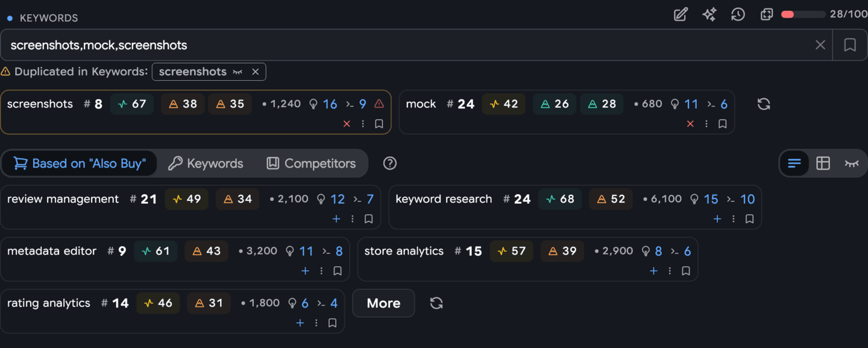Add store analytics keyword with plus
The height and width of the screenshot is (348, 868).
(653, 271)
